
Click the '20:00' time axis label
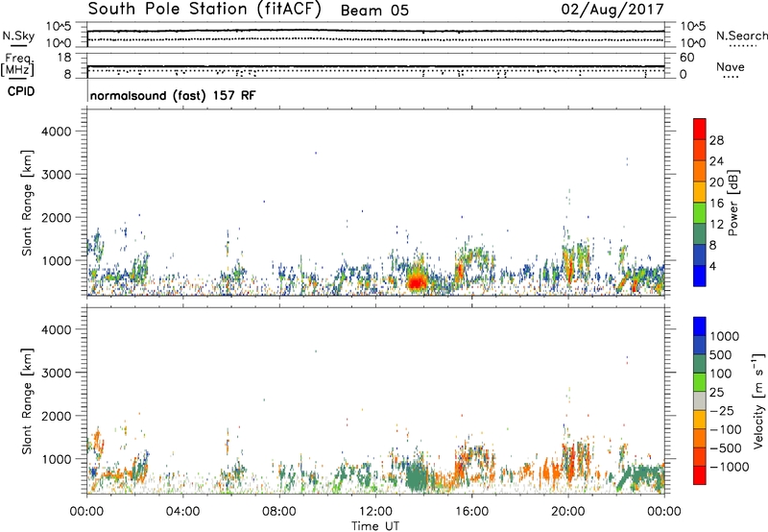tap(567, 512)
